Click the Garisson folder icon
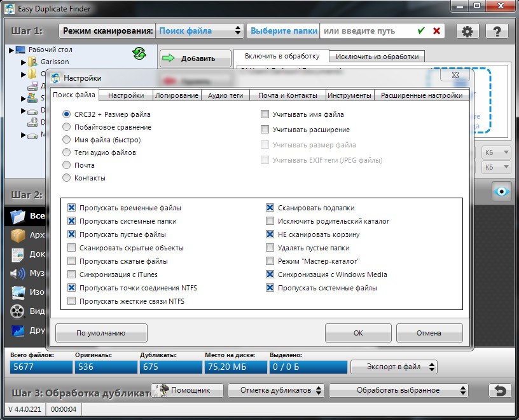 click(32, 62)
